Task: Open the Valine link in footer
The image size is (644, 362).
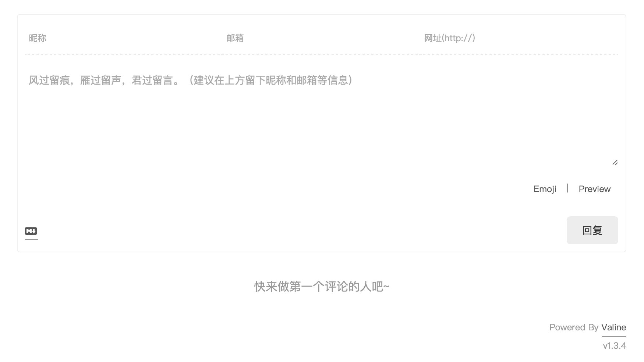Action: (613, 327)
